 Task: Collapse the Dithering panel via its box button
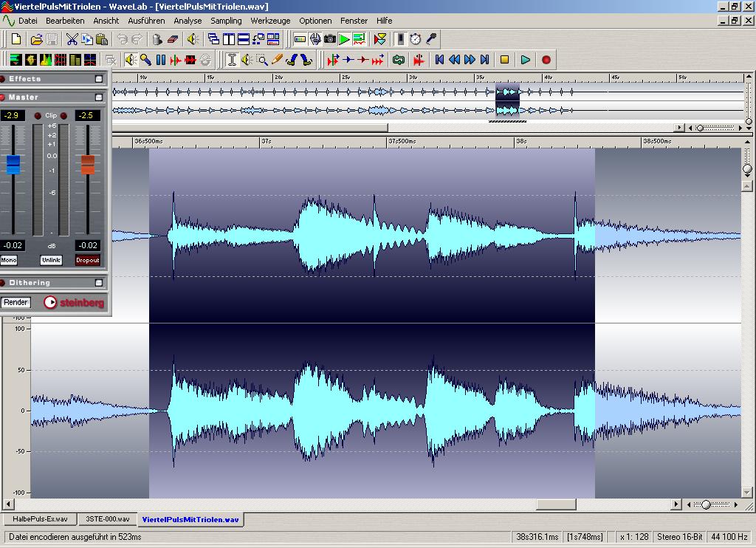pos(99,283)
